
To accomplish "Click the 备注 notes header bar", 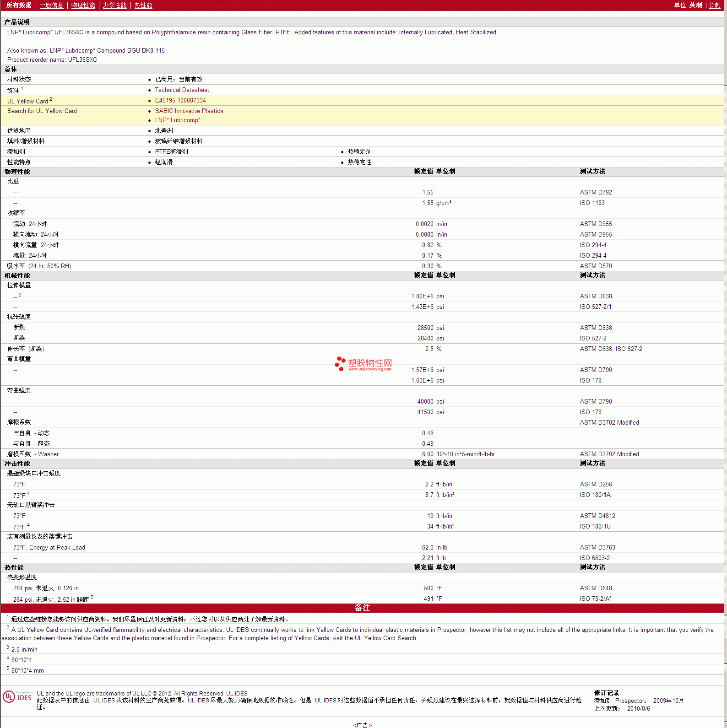I will coord(362,608).
